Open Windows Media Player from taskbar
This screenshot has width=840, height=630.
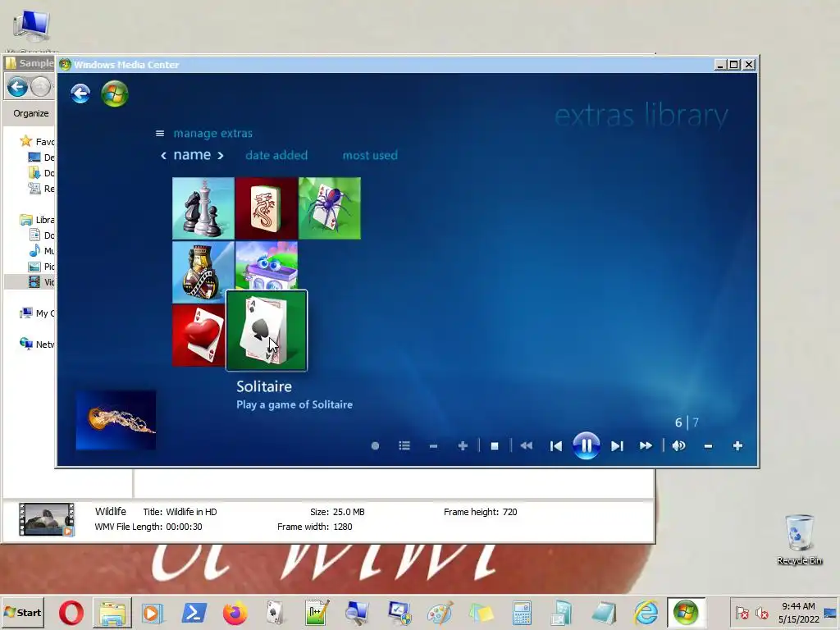pyautogui.click(x=152, y=613)
